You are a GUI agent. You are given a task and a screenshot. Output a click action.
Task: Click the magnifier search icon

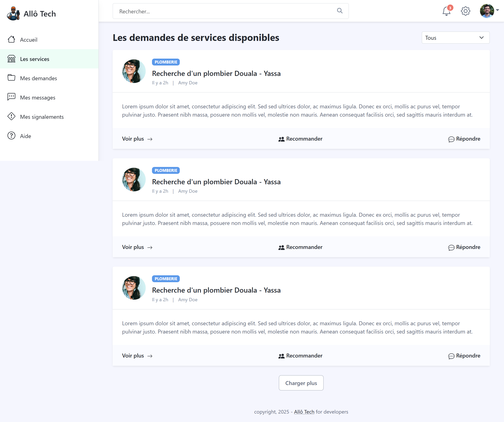point(340,11)
